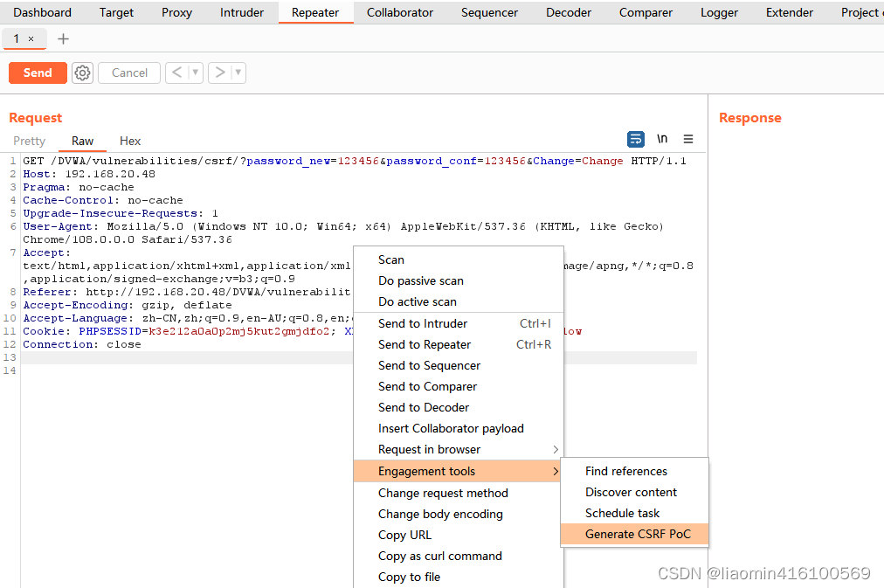Open Request in browser menu item
Viewport: 884px width, 588px height.
pos(459,449)
